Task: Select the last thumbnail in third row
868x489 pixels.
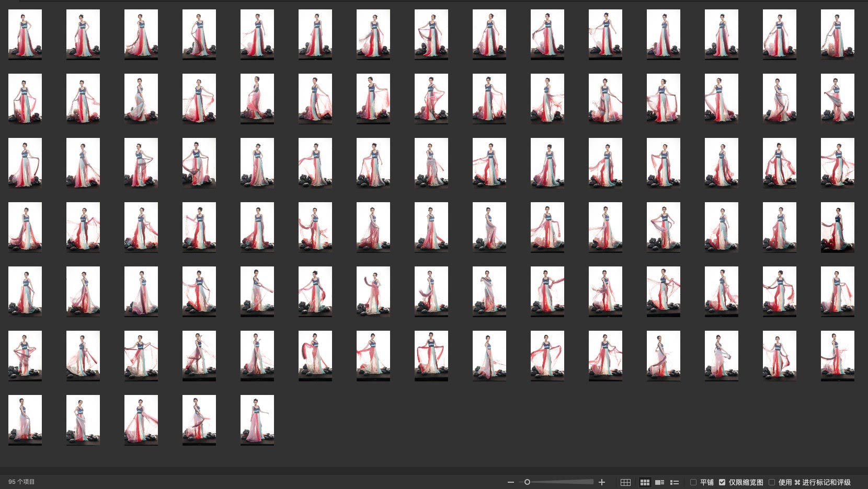Action: coord(837,163)
